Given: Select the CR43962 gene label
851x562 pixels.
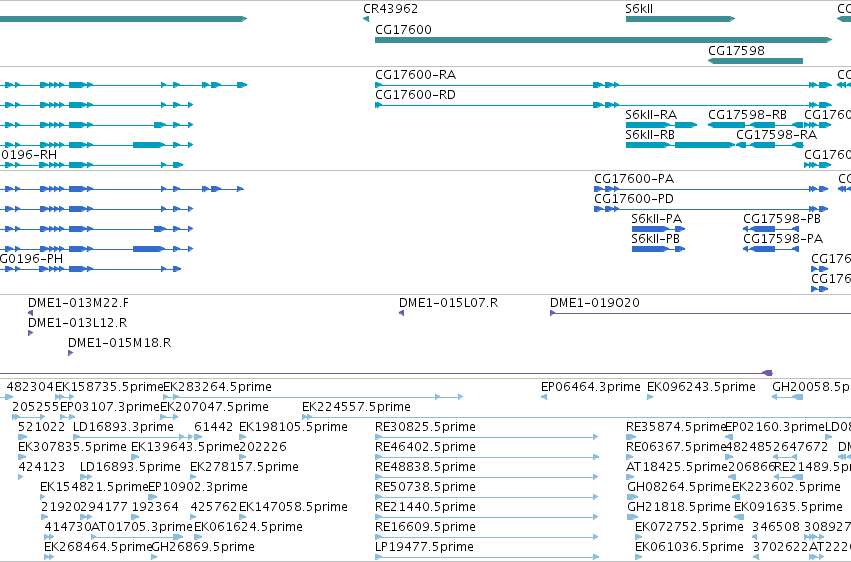Looking at the screenshot, I should pos(390,9).
